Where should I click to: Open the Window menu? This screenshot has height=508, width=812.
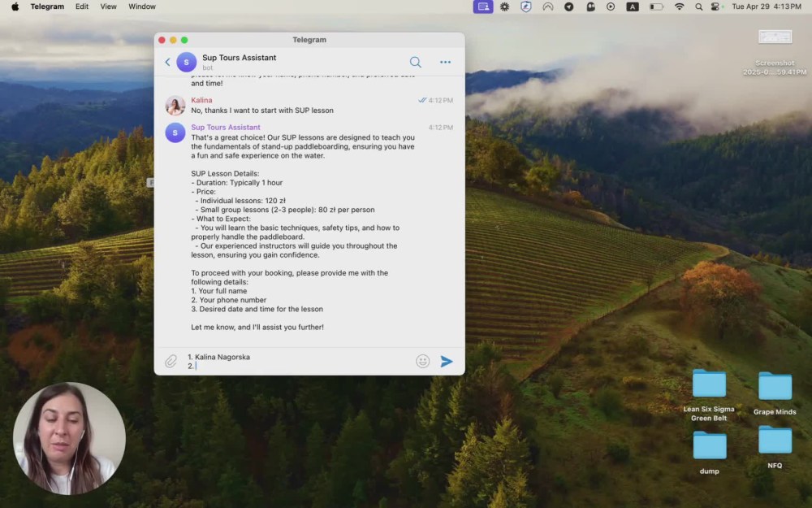pyautogui.click(x=142, y=7)
